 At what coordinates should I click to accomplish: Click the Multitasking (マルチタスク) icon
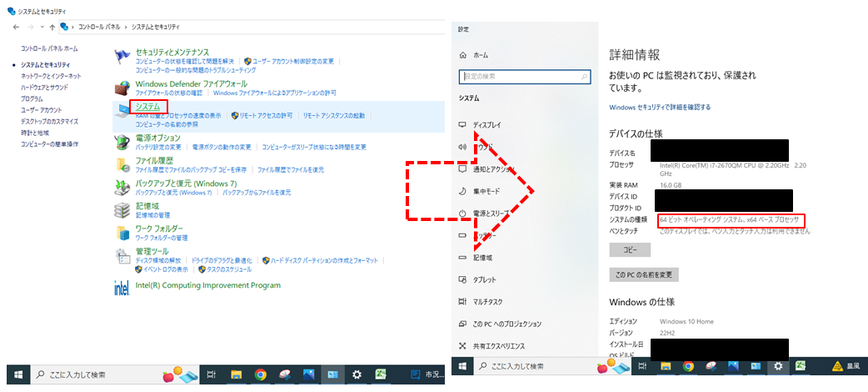[463, 302]
